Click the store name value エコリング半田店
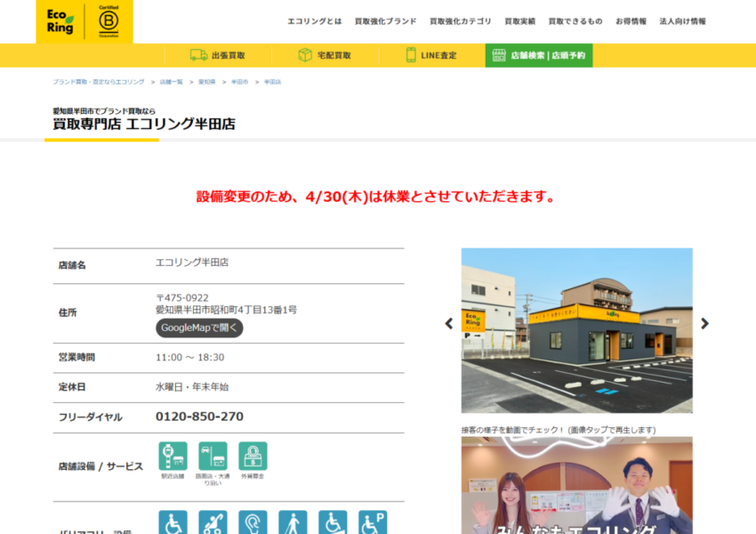The image size is (756, 534). click(192, 263)
